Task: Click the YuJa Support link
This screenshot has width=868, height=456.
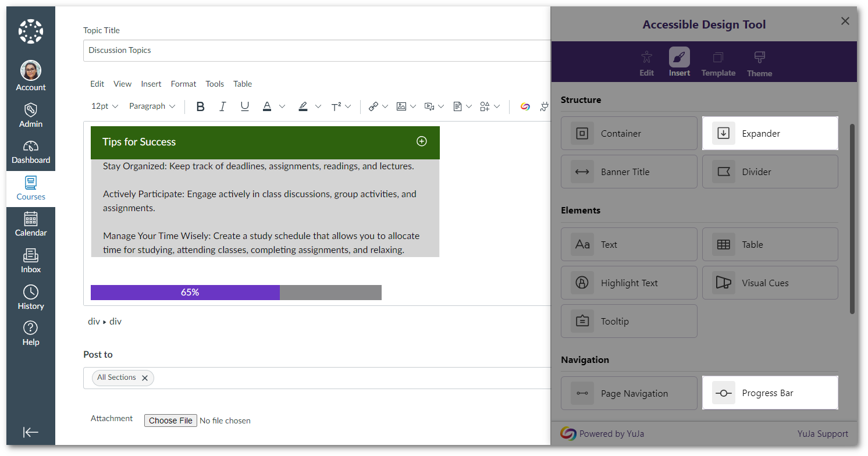Action: (x=823, y=434)
